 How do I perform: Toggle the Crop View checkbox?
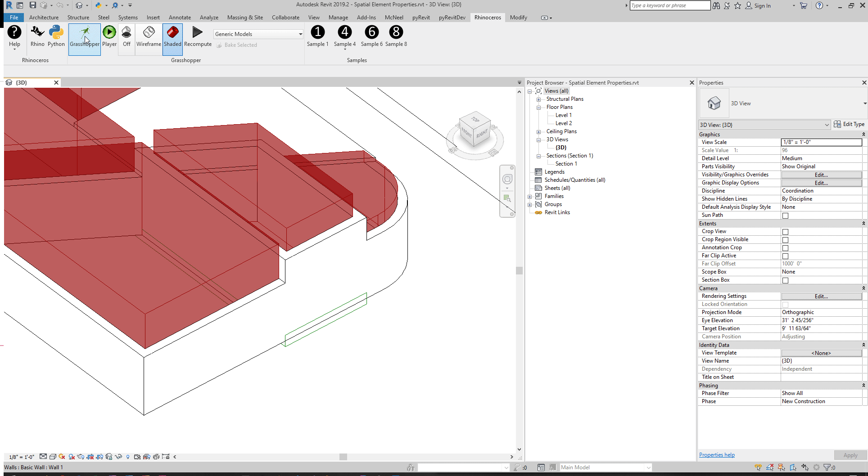click(x=785, y=232)
